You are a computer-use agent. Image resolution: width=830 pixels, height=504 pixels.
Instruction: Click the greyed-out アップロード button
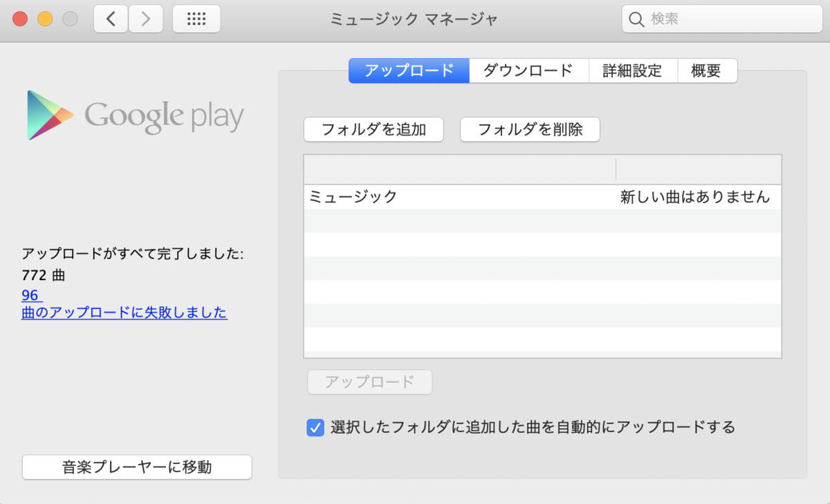[x=369, y=382]
